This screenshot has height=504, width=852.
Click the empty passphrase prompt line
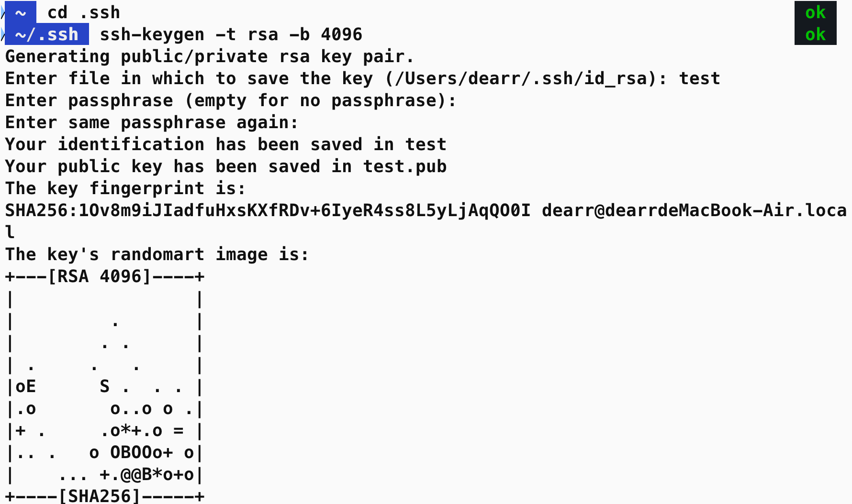click(x=231, y=100)
